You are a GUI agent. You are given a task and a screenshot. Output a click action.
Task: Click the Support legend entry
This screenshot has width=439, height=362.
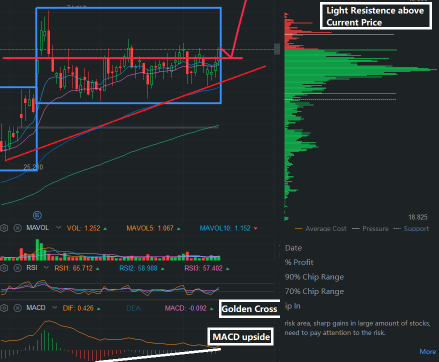tap(411, 229)
